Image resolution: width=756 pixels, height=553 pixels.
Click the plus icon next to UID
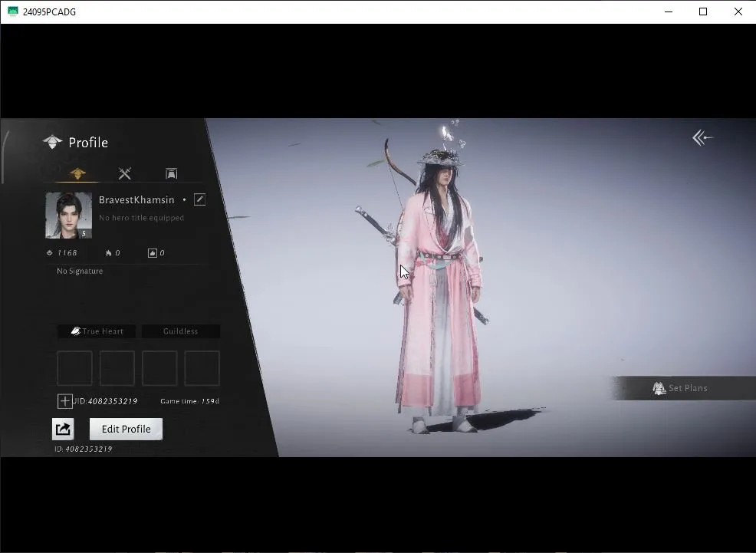click(x=64, y=400)
